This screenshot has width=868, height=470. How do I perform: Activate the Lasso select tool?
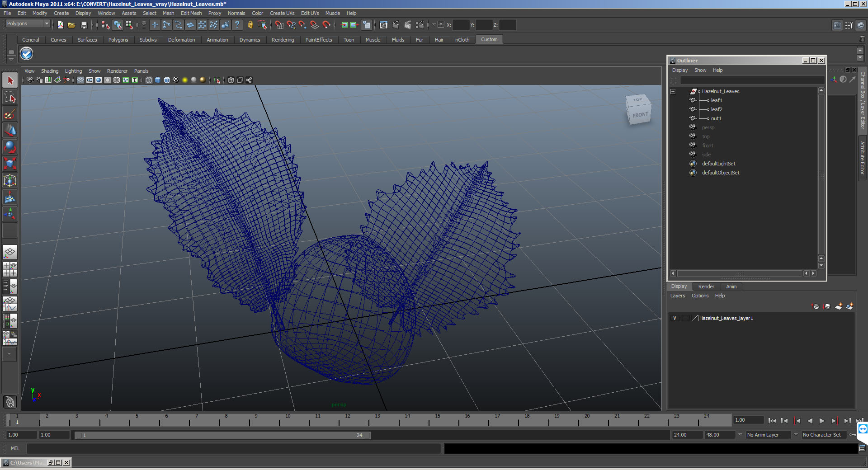[x=10, y=97]
